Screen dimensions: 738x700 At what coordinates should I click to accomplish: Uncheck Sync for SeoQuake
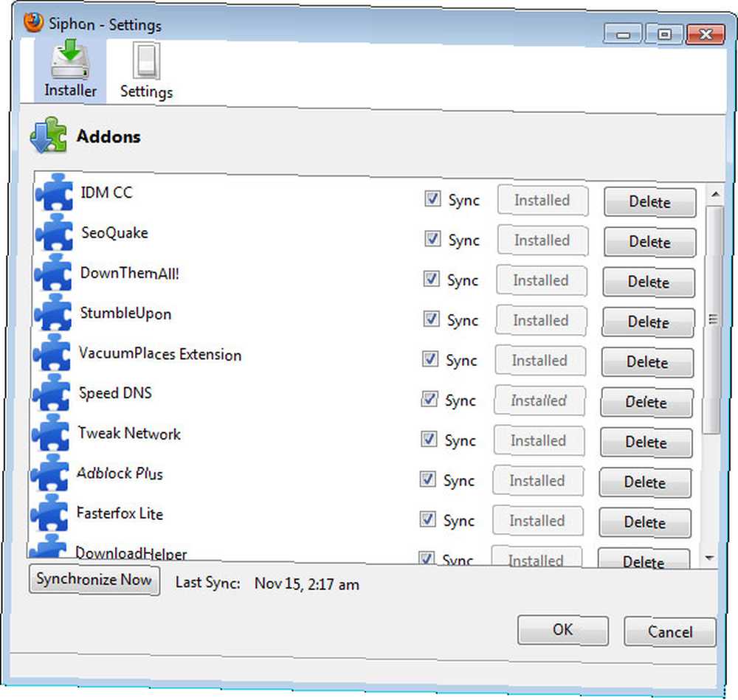(x=432, y=239)
